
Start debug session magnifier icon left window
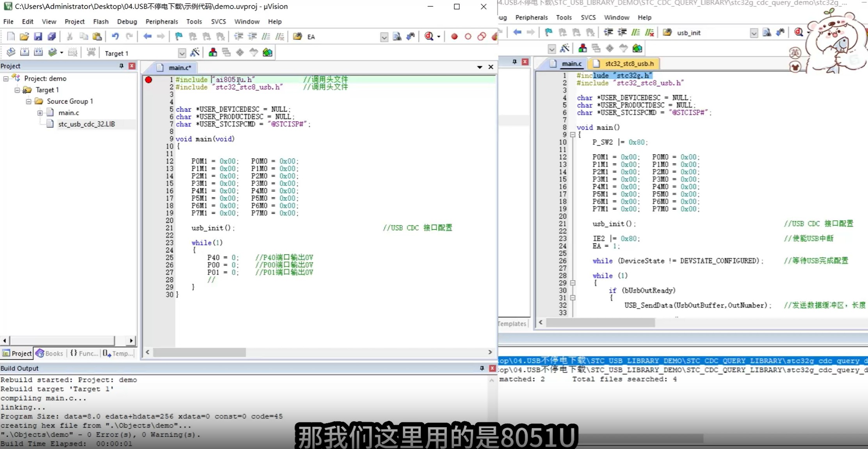click(429, 36)
